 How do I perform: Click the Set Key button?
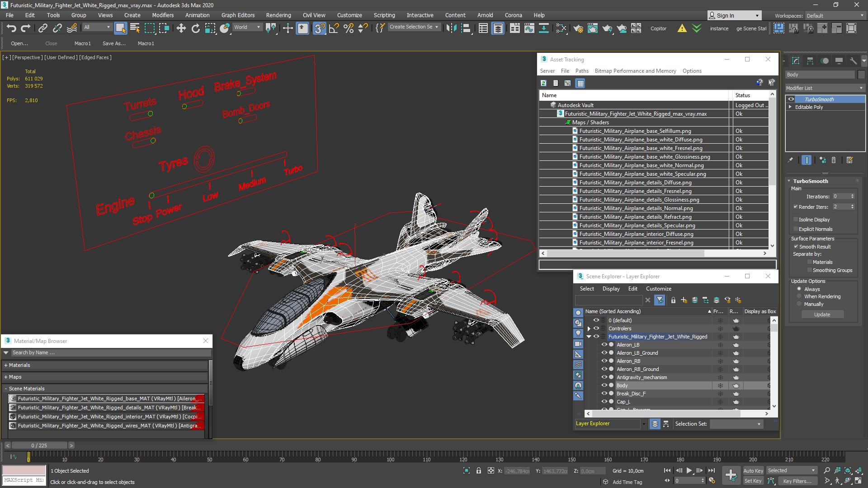(753, 481)
